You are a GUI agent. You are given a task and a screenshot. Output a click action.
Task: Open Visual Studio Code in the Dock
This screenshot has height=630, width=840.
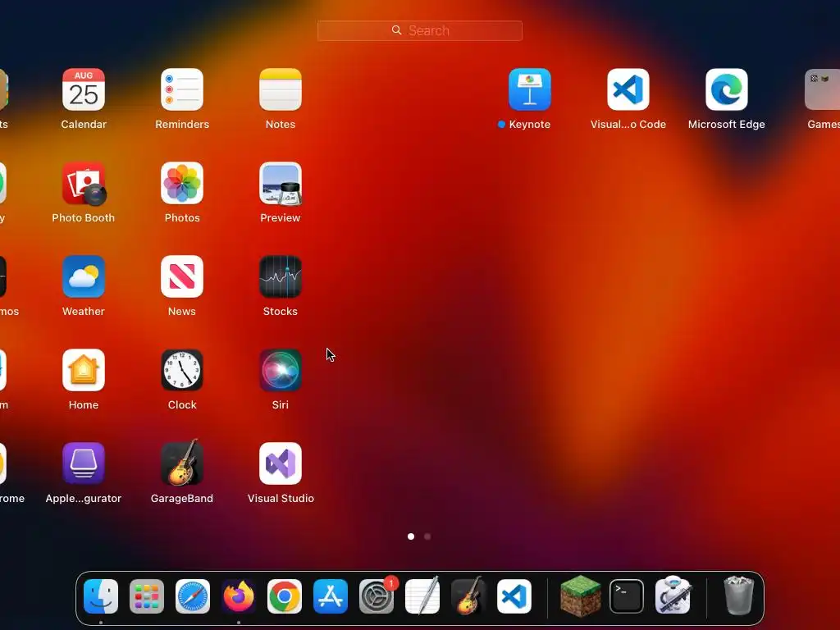pyautogui.click(x=514, y=596)
